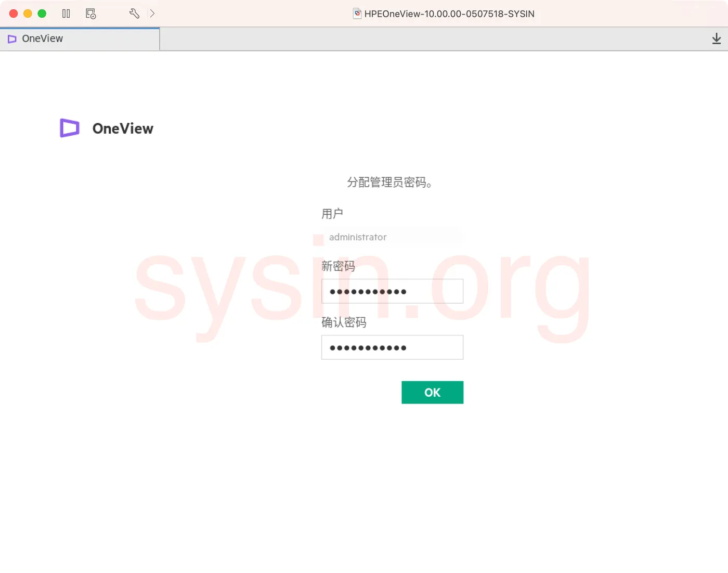Click the pause virtual machine icon

[66, 14]
